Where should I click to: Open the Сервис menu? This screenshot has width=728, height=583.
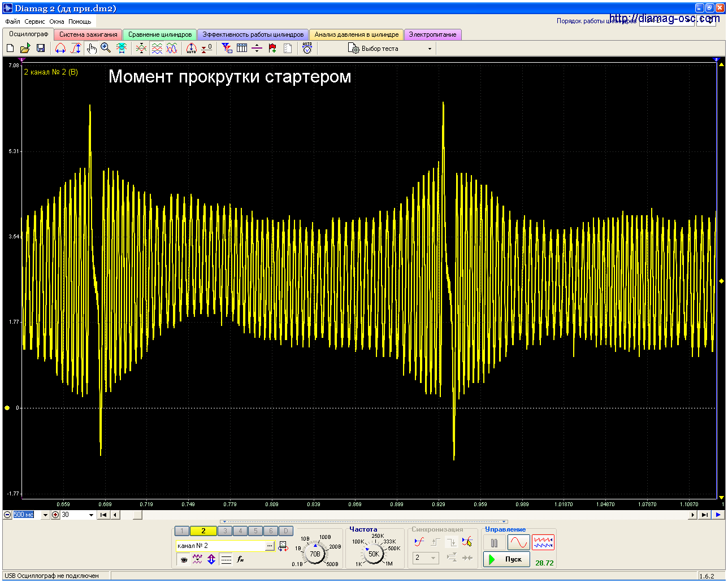[35, 21]
